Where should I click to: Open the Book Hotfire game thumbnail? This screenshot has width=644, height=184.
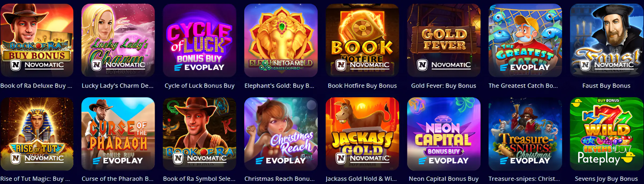point(362,40)
